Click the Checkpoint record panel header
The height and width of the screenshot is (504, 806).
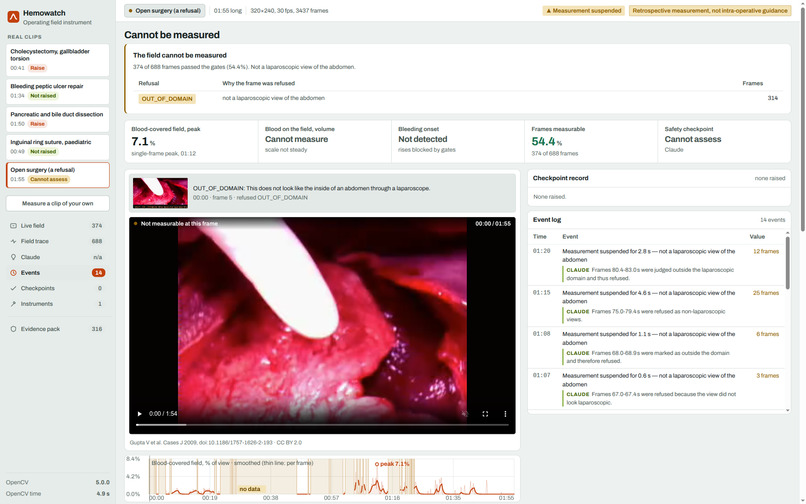coord(659,178)
